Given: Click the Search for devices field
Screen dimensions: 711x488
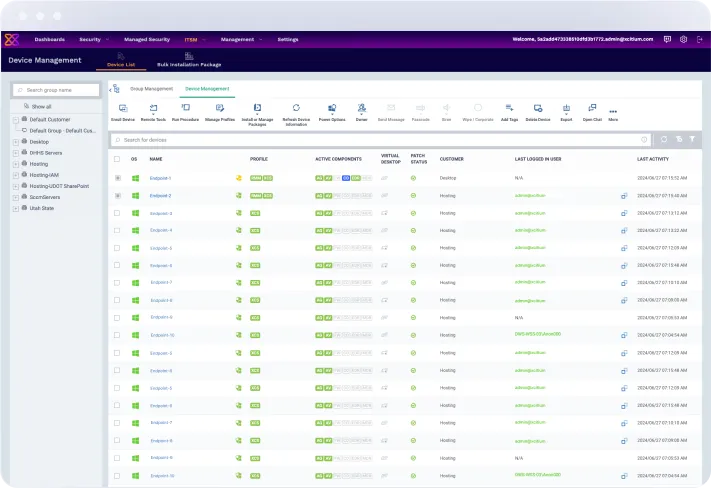Looking at the screenshot, I should click(x=381, y=140).
